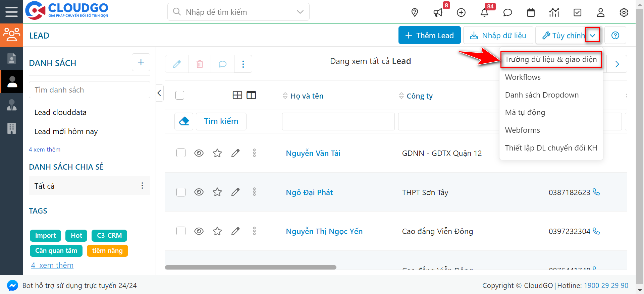Click the CloudGO logo
The height and width of the screenshot is (294, 644).
[67, 10]
